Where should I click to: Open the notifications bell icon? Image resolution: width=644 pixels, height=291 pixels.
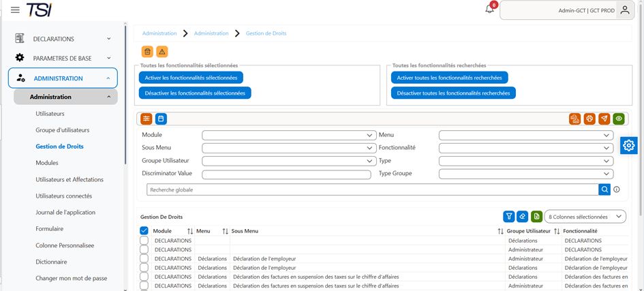click(489, 10)
